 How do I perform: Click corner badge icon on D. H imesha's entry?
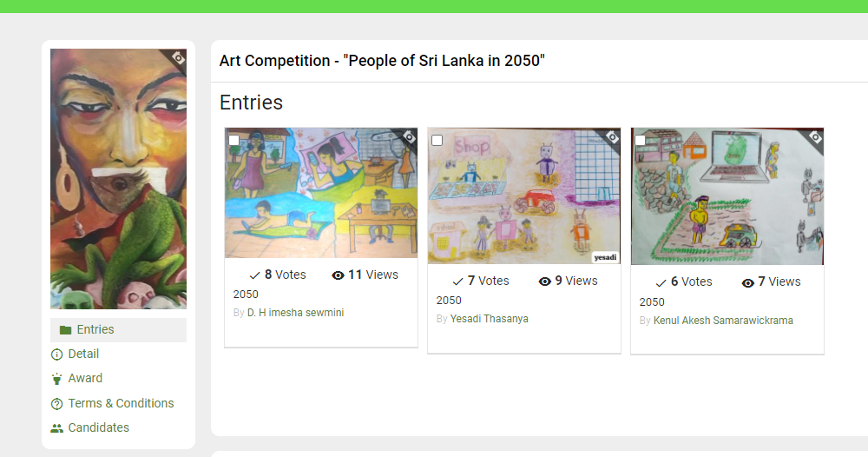tap(409, 136)
